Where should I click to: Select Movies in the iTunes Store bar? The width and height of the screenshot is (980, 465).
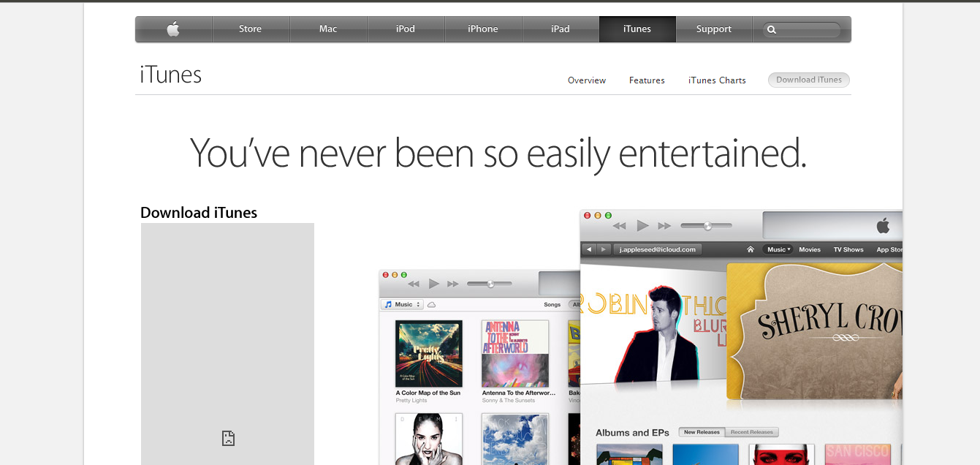[x=810, y=249]
